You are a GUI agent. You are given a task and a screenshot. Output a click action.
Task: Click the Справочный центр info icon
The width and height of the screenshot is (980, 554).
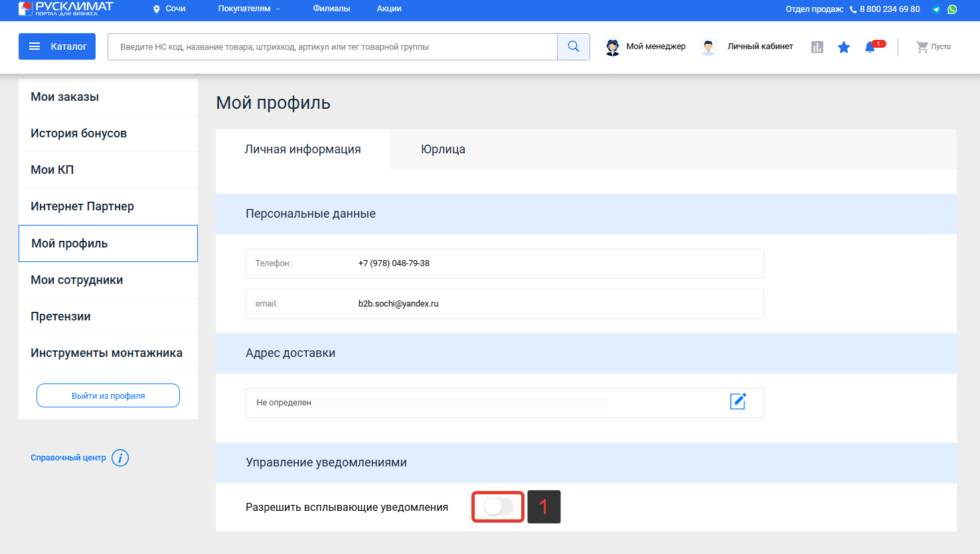click(120, 458)
